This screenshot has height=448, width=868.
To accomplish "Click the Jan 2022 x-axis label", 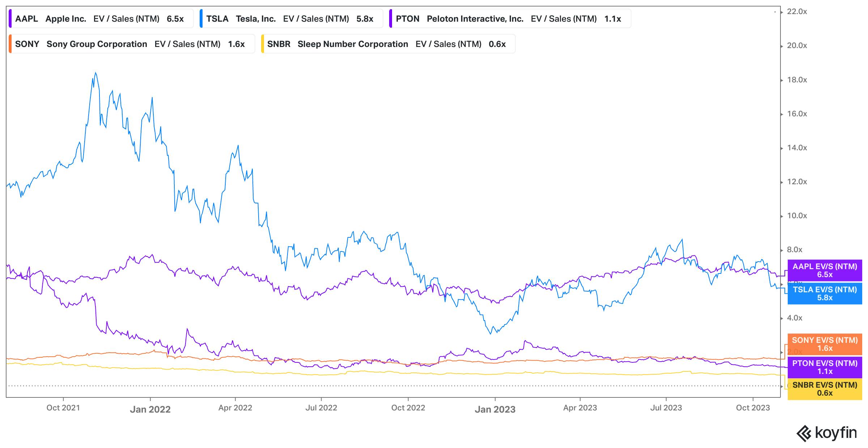I will [150, 409].
